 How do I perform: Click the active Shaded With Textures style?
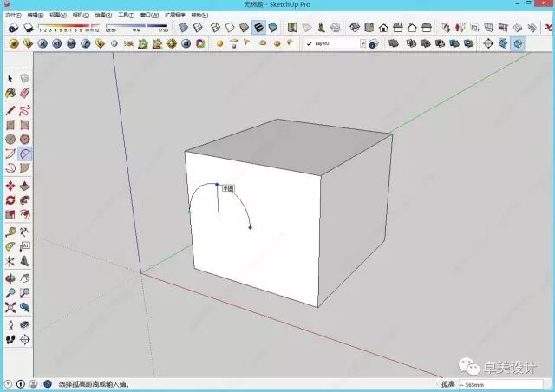coord(258,27)
